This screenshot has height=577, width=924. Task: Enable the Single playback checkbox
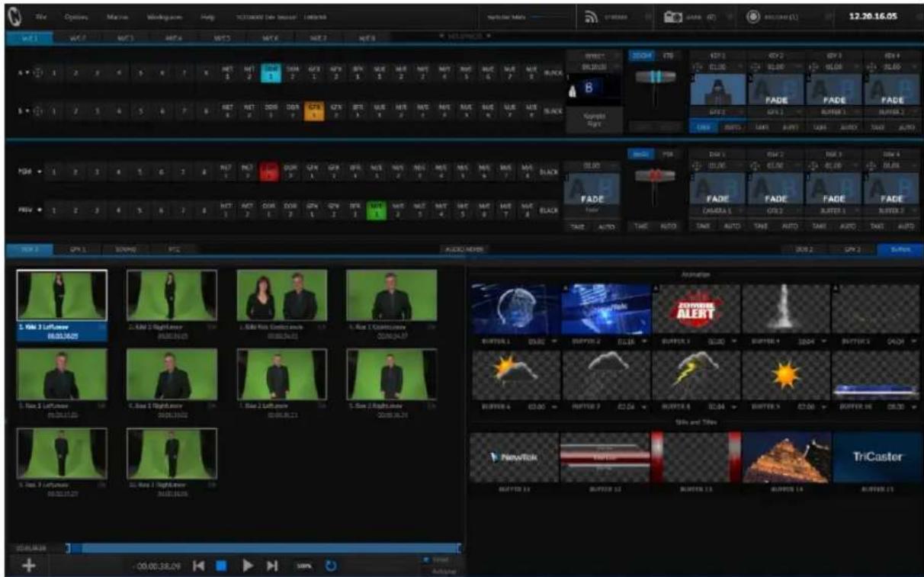425,560
